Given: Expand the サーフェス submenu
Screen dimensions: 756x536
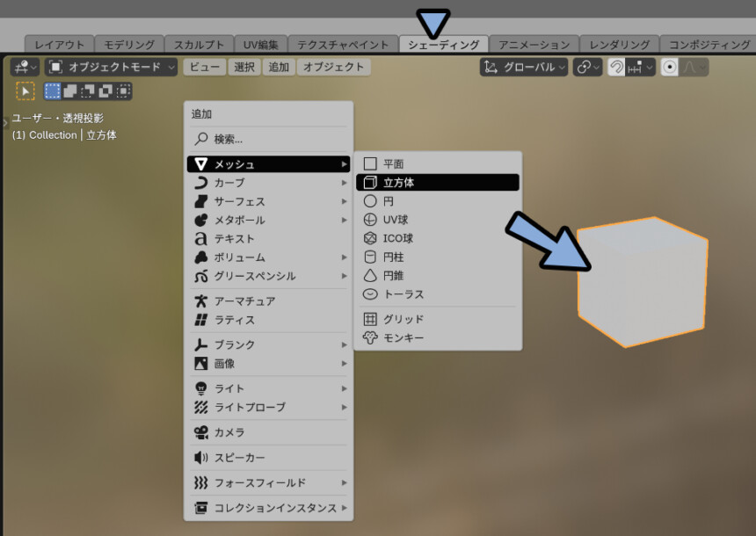Looking at the screenshot, I should click(268, 201).
